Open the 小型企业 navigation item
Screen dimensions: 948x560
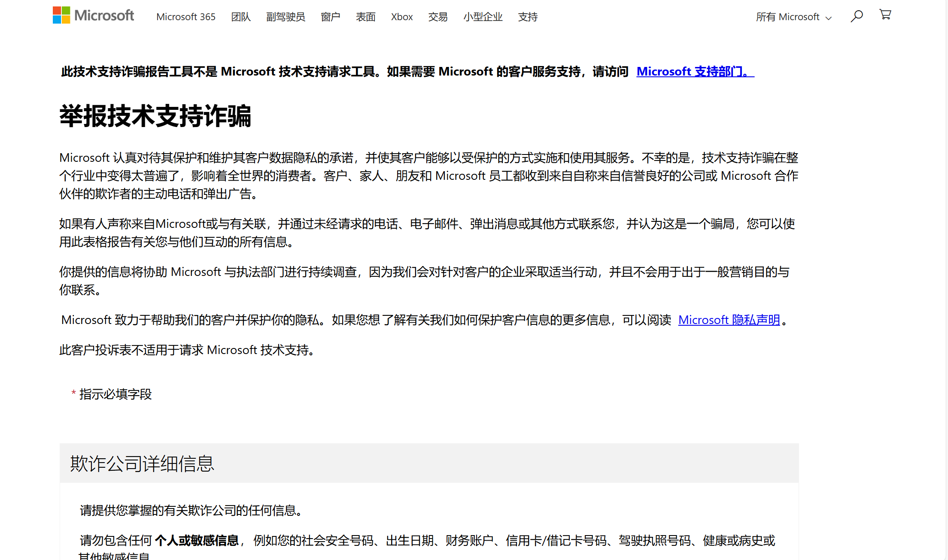(x=483, y=17)
